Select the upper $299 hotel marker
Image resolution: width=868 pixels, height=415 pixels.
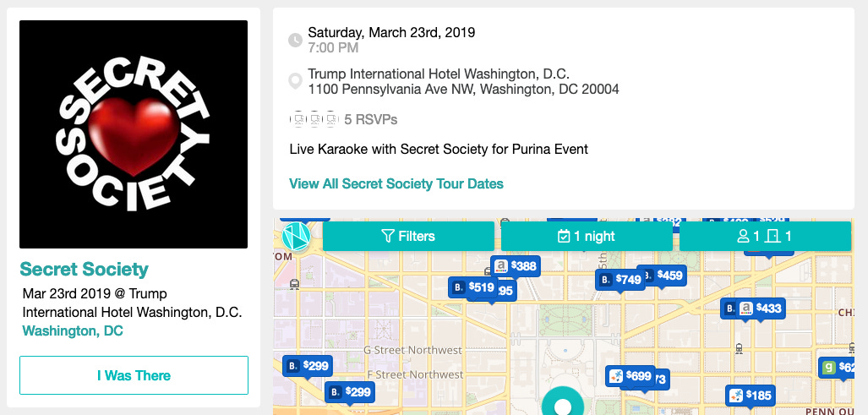click(308, 366)
